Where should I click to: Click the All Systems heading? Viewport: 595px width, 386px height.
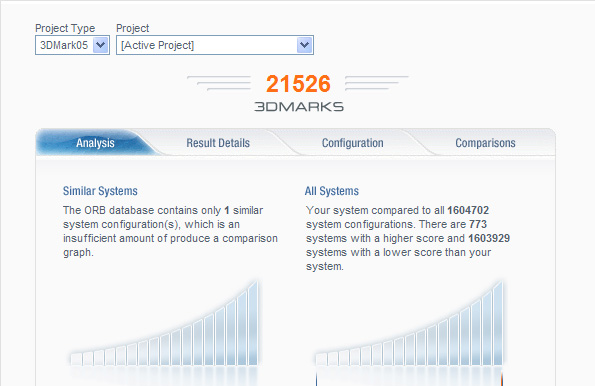332,191
